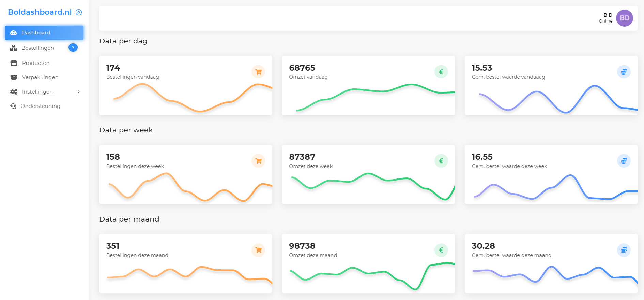Click the Bestellingen notification badge showing 7
Screen dimensions: 644x300
[73, 47]
